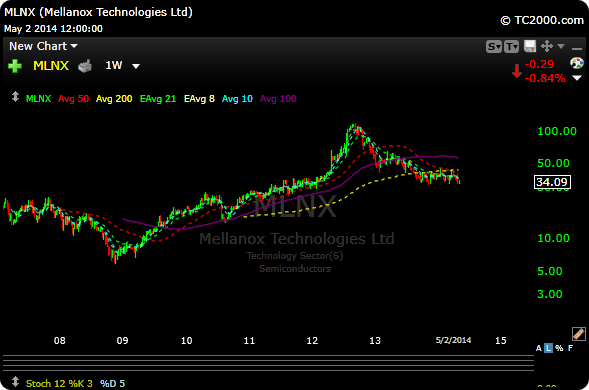Click the May 2 2014 12:00:00 timestamp
Viewport: 589px width, 390px height.
pos(53,29)
